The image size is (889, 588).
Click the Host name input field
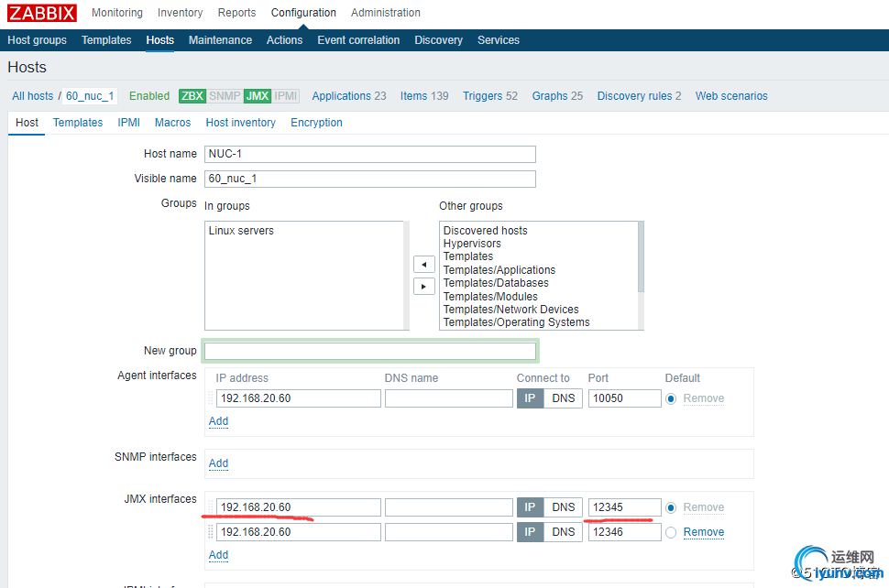pyautogui.click(x=369, y=154)
